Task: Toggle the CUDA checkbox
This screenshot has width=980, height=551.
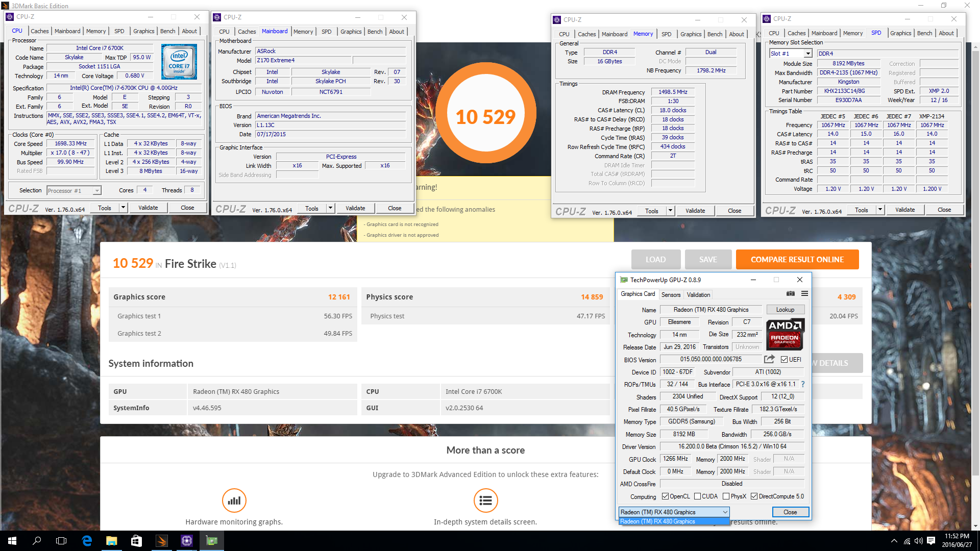Action: click(697, 496)
